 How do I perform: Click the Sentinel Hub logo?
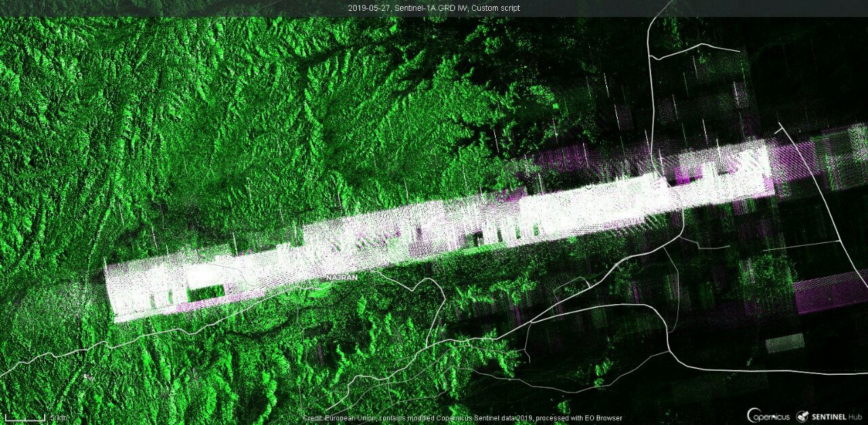click(x=829, y=415)
